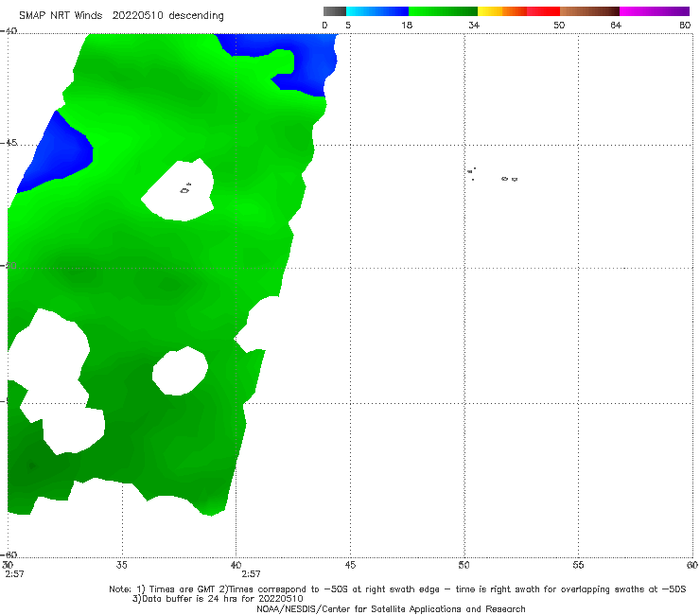Screen dimensions: 700x615
Task: Click color scale label "18"
Action: [x=407, y=25]
